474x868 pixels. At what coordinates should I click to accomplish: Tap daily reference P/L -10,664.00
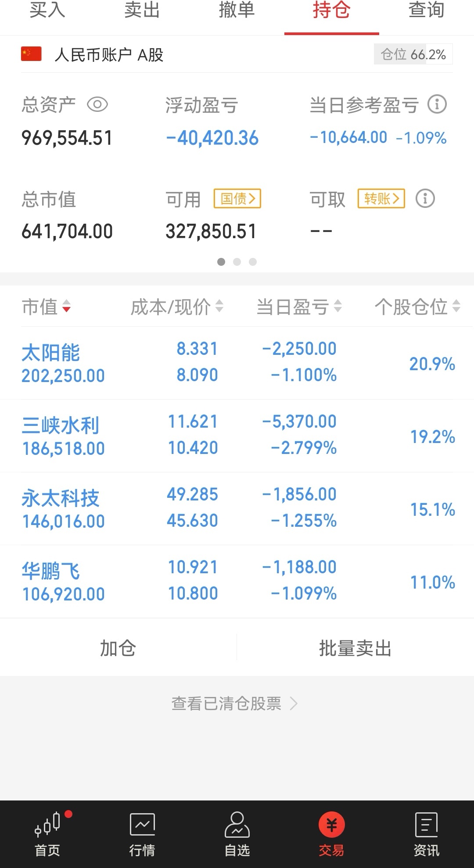point(349,138)
